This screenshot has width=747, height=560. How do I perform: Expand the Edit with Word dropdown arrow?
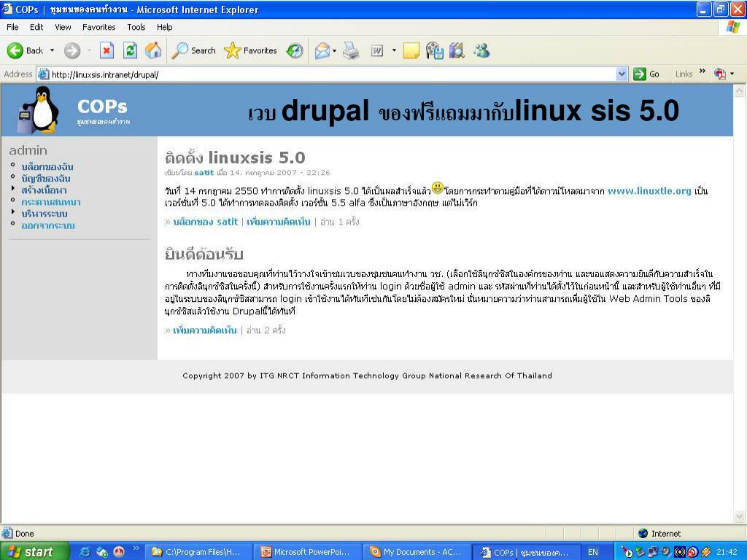(394, 50)
